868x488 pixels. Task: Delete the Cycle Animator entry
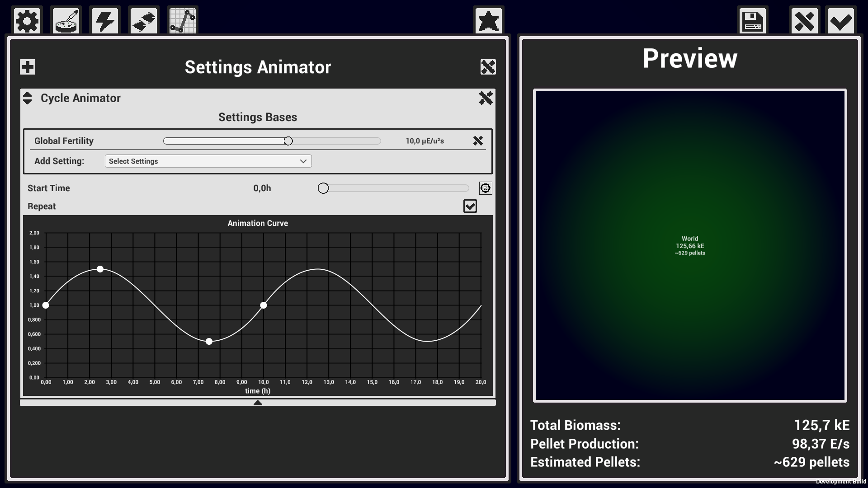[x=486, y=98]
